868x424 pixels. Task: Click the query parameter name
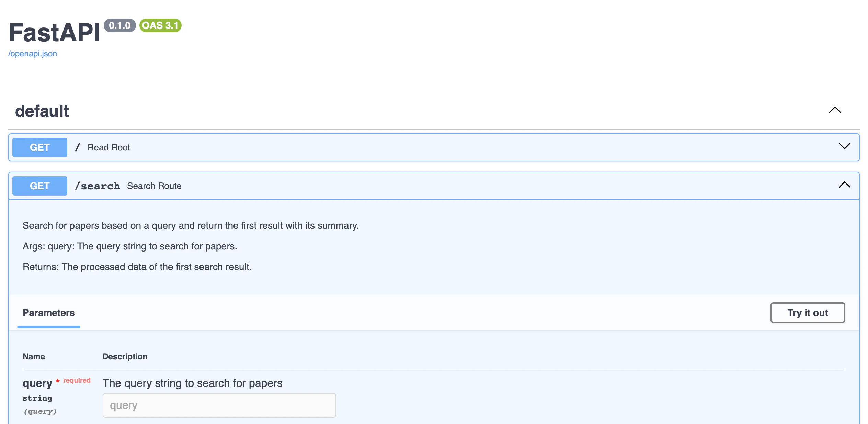pyautogui.click(x=37, y=383)
